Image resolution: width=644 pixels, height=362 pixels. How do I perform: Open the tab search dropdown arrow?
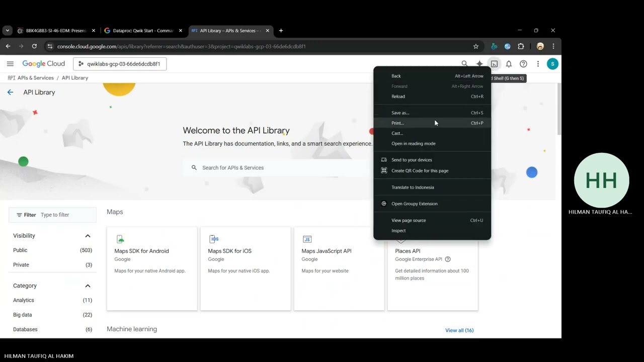[7, 31]
